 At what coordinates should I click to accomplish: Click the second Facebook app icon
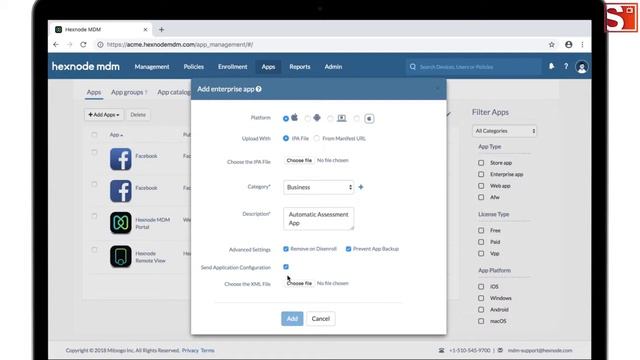click(x=120, y=191)
